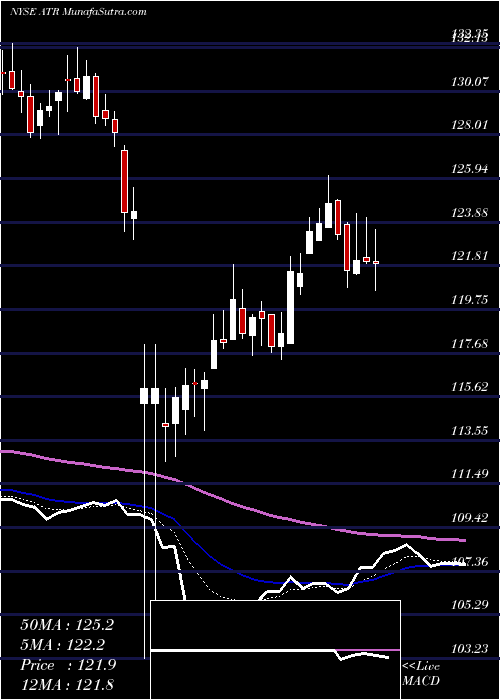Click the 103.23 price level label
The height and width of the screenshot is (700, 500).
point(469,649)
